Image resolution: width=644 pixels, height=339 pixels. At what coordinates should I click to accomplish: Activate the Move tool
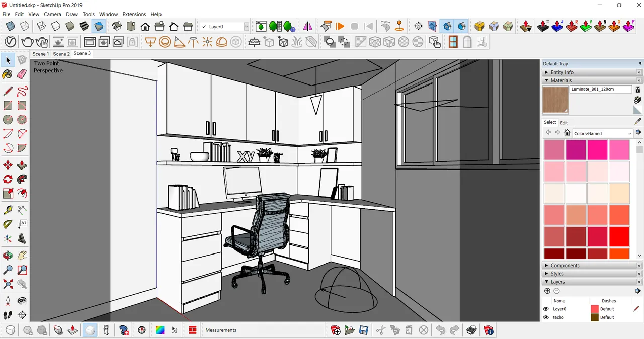8,165
